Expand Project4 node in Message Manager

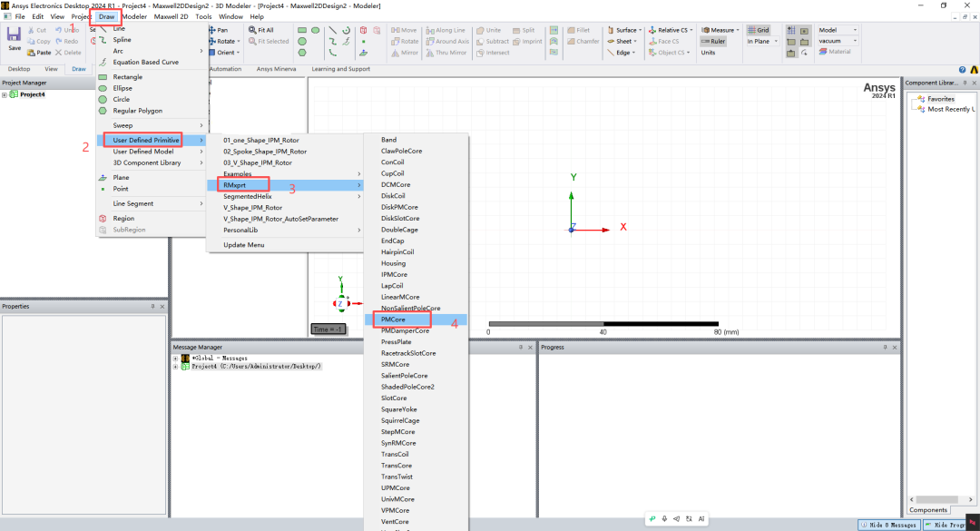(176, 367)
